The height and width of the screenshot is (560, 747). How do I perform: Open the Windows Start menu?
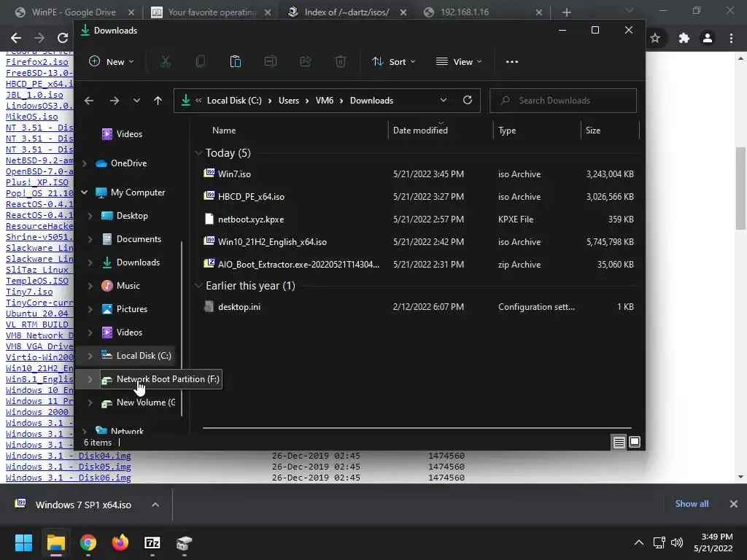pos(23,542)
